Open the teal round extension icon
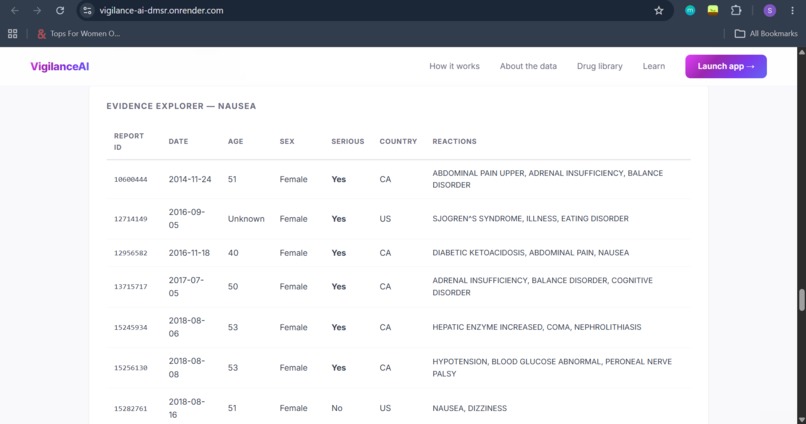806x424 pixels. 690,10
